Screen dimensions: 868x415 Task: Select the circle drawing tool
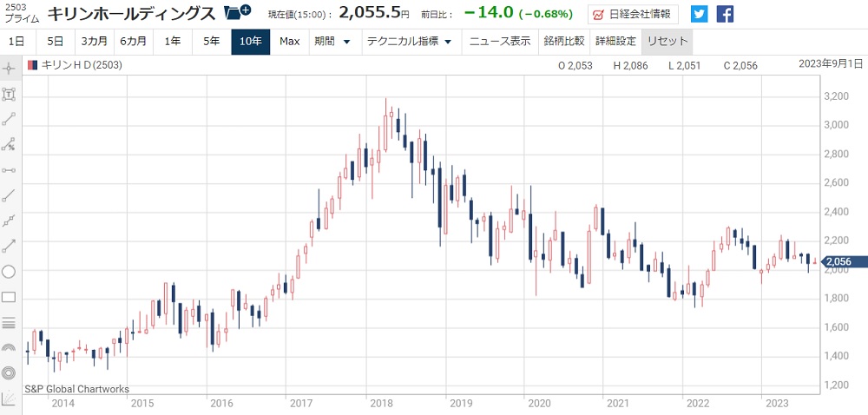click(x=9, y=272)
